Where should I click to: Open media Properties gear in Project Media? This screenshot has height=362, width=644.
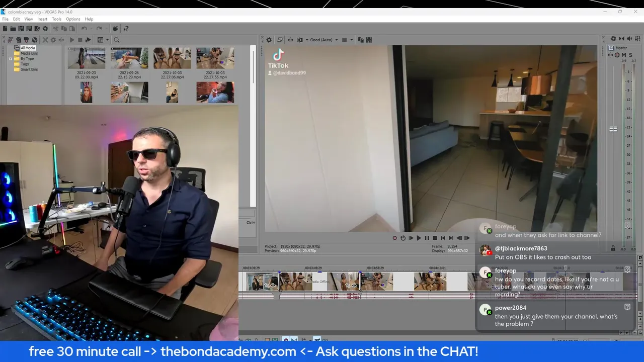(x=53, y=40)
